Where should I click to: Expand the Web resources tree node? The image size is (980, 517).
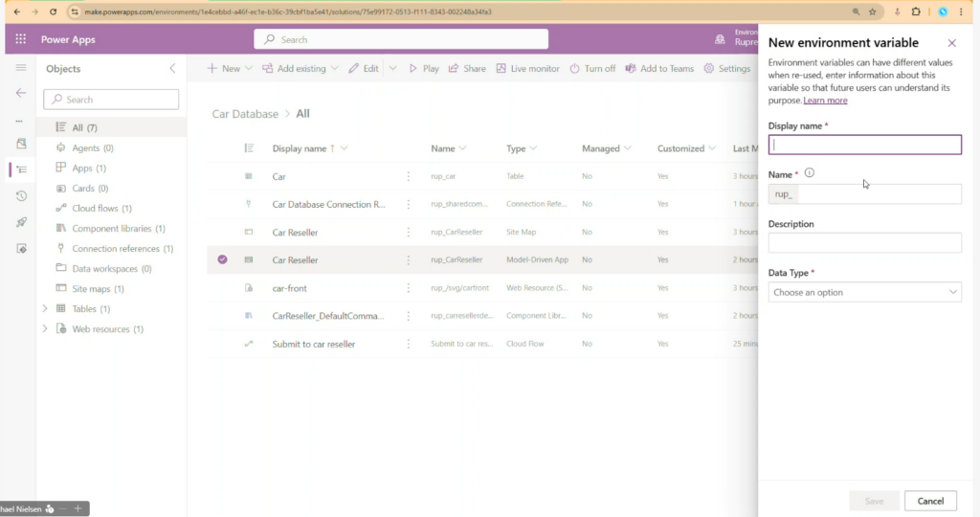click(x=44, y=329)
